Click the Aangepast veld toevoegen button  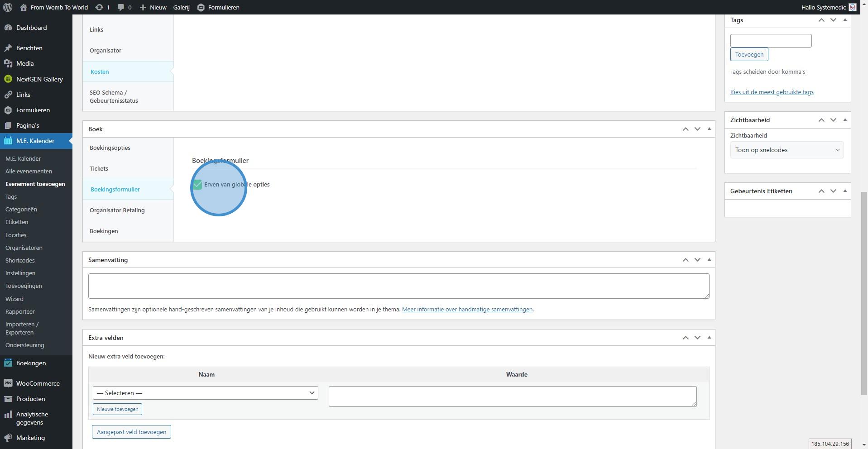pyautogui.click(x=131, y=432)
